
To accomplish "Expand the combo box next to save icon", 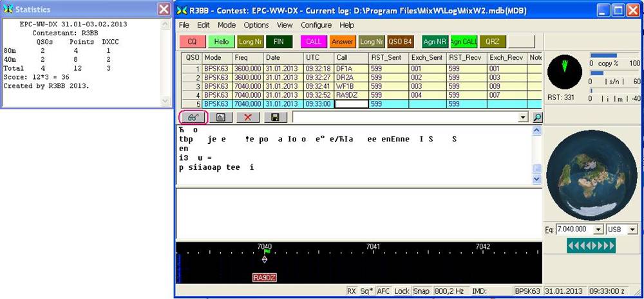I will tap(522, 118).
